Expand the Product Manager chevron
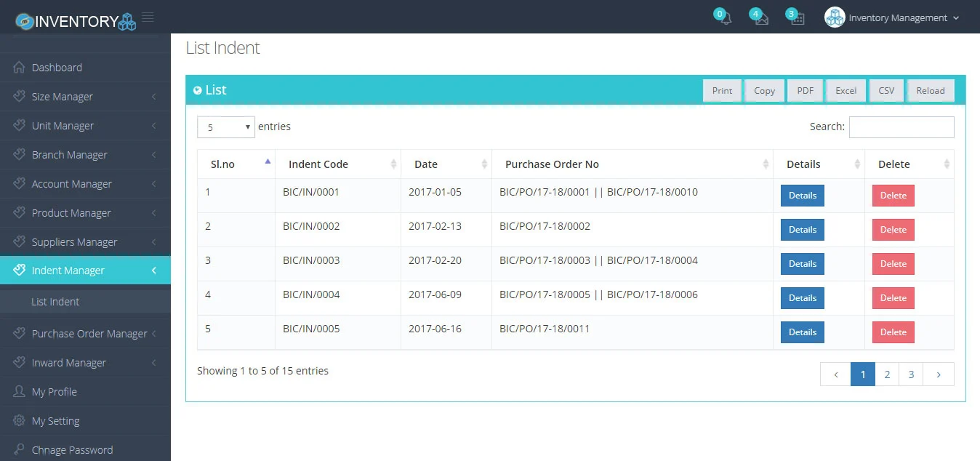Image resolution: width=980 pixels, height=461 pixels. pyautogui.click(x=154, y=213)
